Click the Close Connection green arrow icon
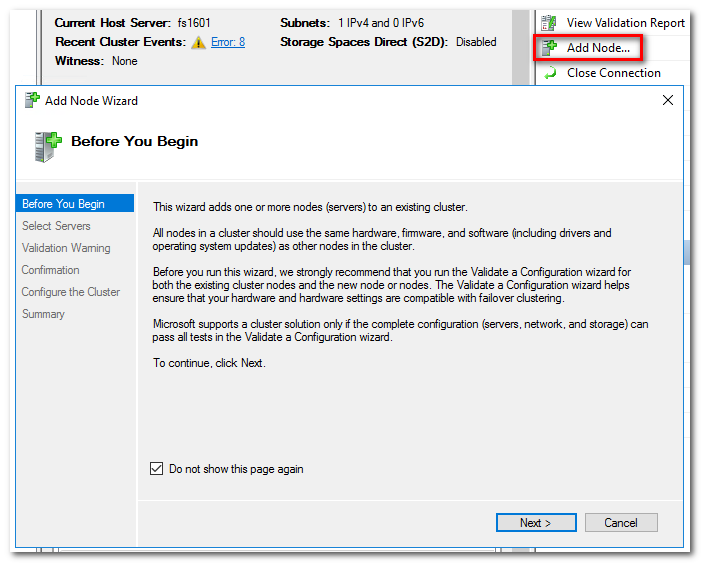Viewport: 701px width, 563px height. 550,72
